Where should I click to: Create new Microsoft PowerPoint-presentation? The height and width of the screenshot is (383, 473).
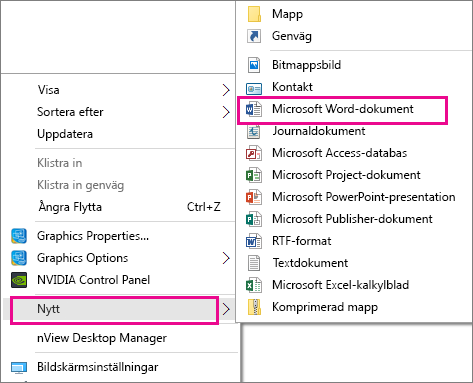pos(354,197)
